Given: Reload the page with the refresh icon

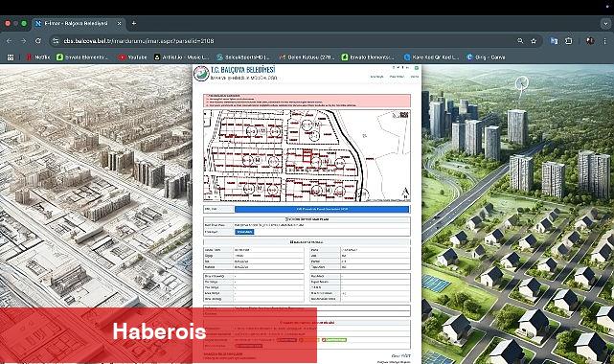Looking at the screenshot, I should point(38,40).
